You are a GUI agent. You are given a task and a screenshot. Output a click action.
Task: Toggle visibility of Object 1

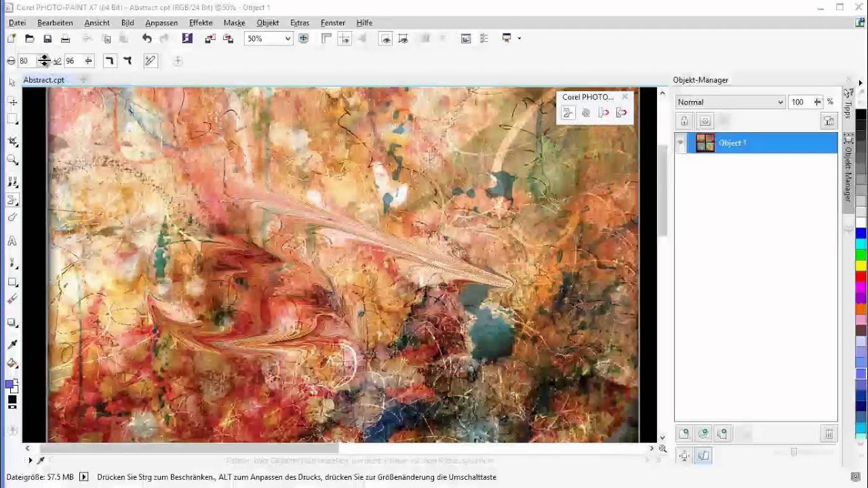[681, 143]
